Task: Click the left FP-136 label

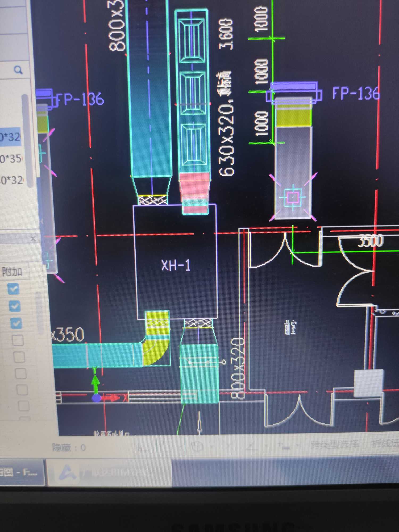Action: pos(80,99)
